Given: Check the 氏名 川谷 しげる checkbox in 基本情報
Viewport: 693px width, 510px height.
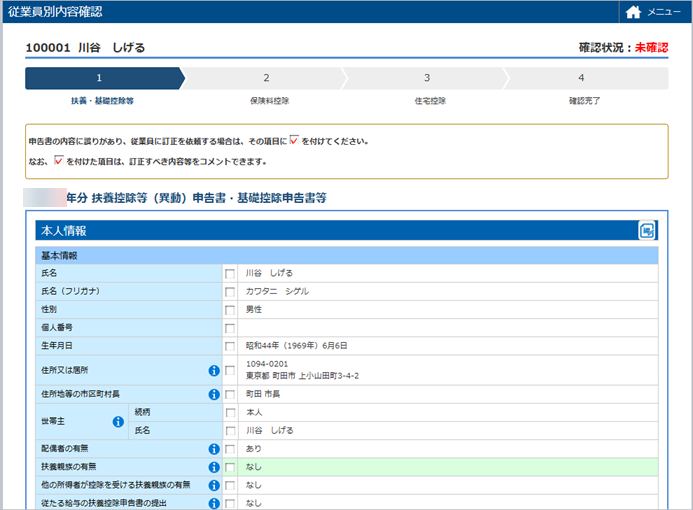Looking at the screenshot, I should [230, 274].
